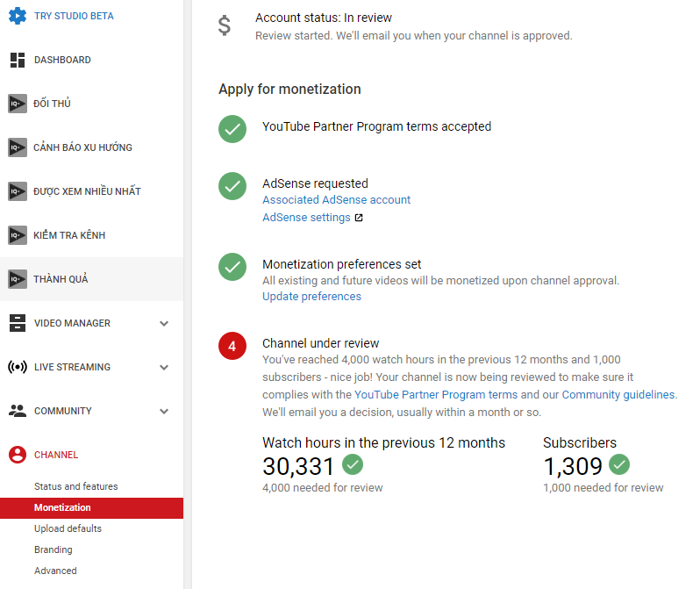
Task: Click the Community people icon
Action: (18, 411)
